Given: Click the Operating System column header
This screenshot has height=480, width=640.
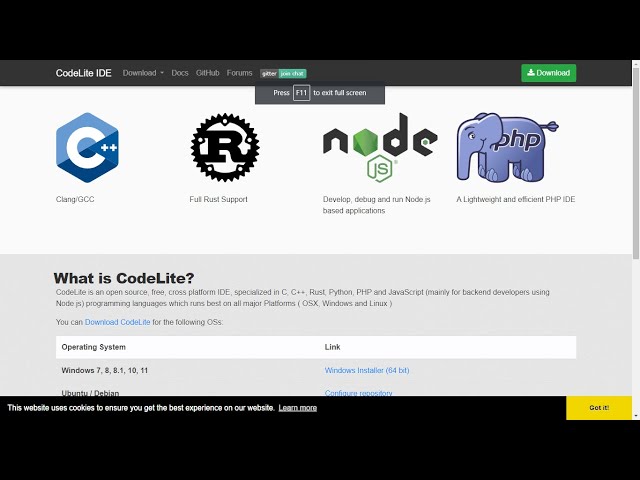Looking at the screenshot, I should click(x=93, y=347).
